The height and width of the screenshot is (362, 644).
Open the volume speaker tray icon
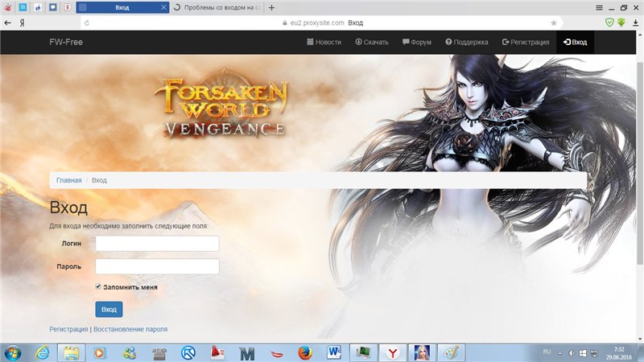[572, 353]
